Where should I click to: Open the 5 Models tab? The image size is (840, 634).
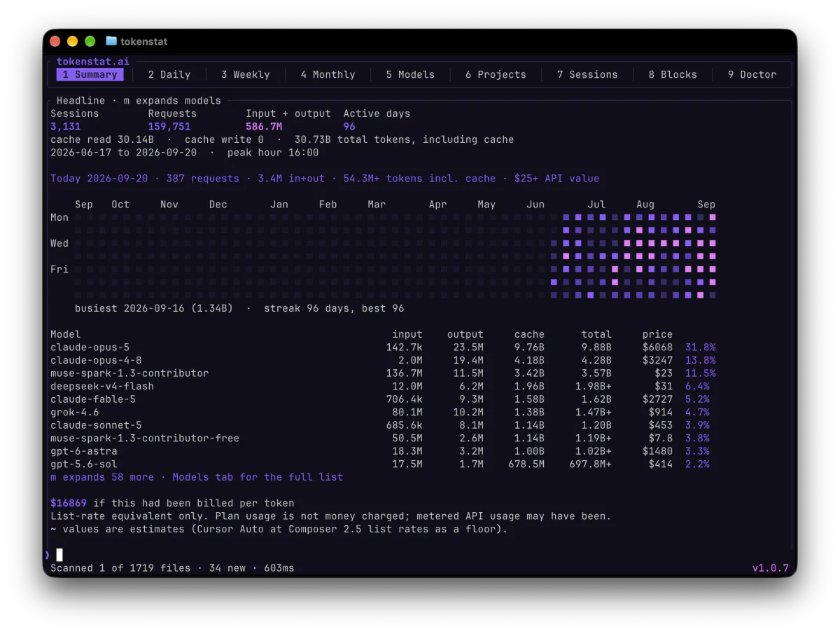click(410, 74)
